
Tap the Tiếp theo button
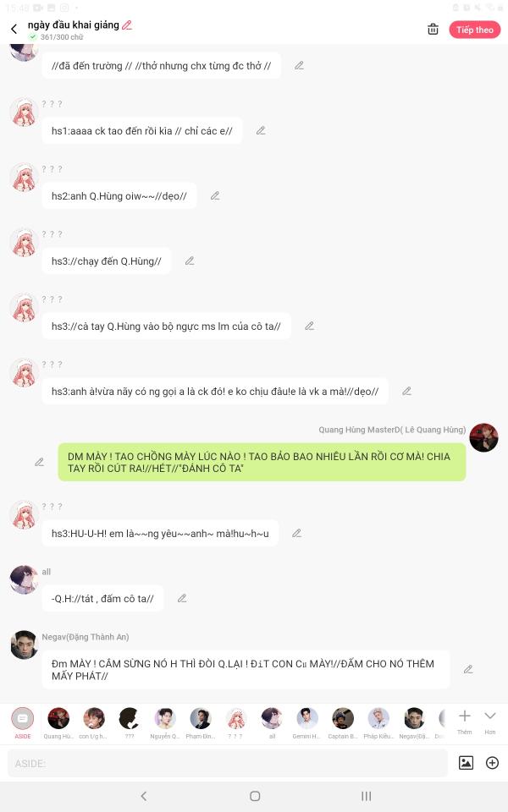click(475, 30)
